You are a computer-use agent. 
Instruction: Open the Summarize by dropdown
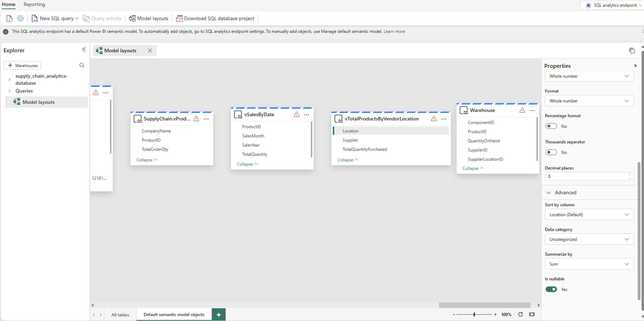pos(589,264)
